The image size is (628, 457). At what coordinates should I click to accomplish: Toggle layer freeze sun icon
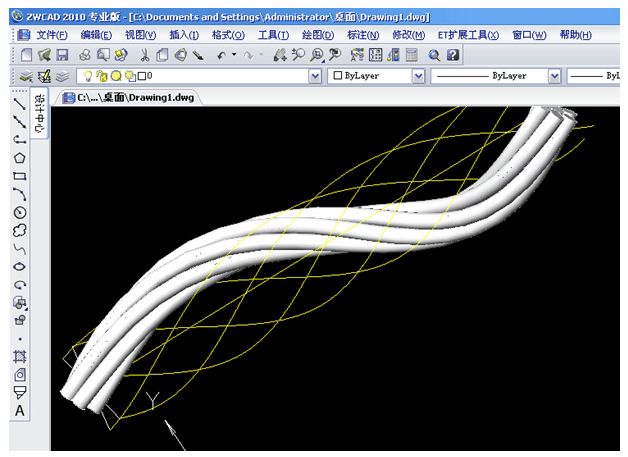click(x=116, y=76)
